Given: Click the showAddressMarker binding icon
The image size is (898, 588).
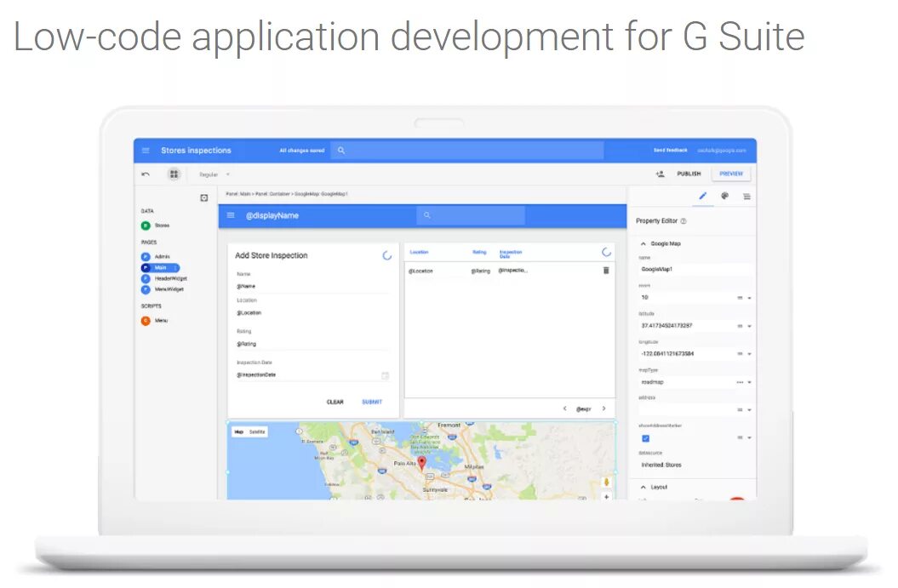Looking at the screenshot, I should (x=740, y=437).
